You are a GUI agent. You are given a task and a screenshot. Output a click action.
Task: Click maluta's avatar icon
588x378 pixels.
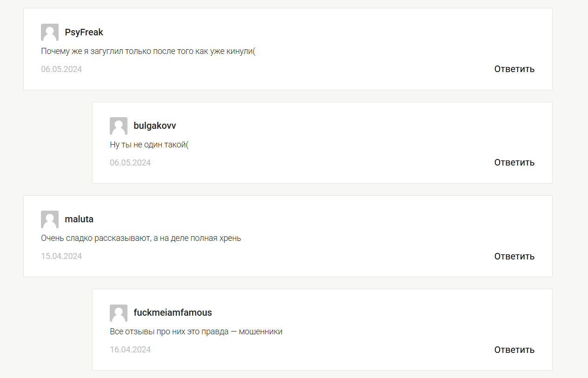click(50, 219)
